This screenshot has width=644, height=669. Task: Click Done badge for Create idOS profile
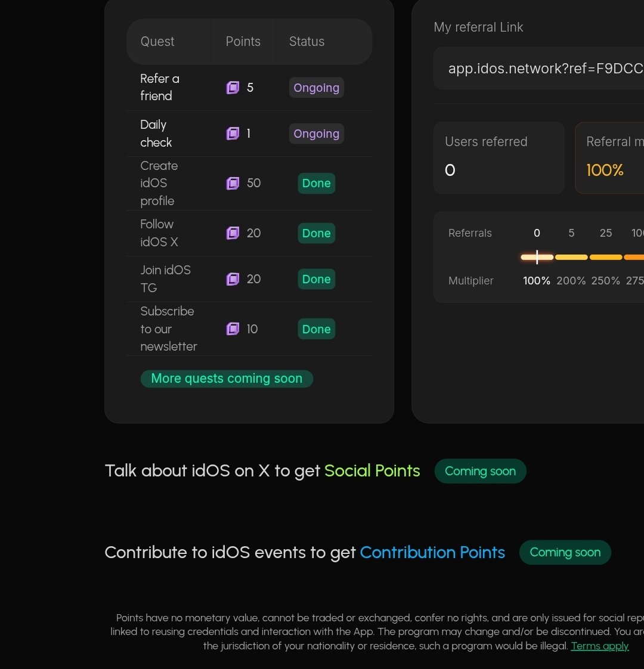click(316, 184)
